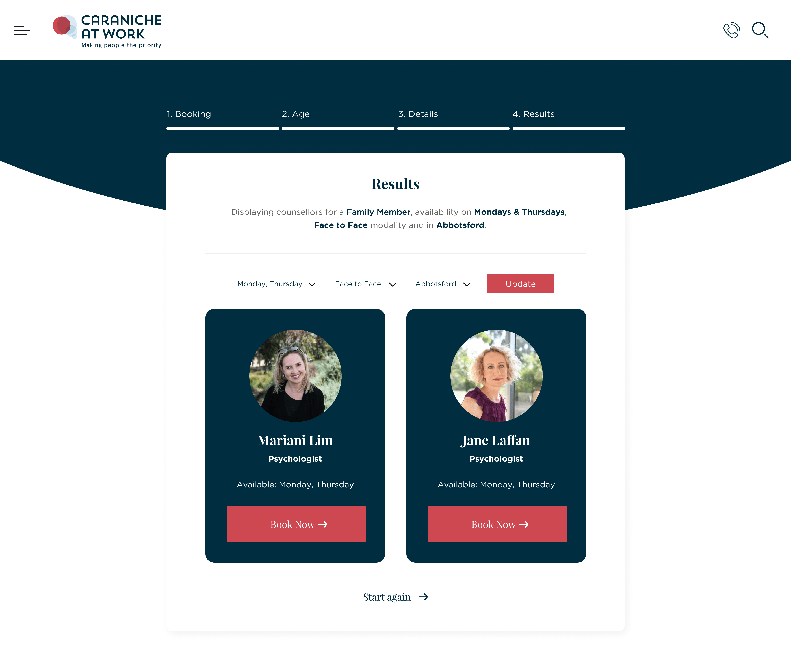Open the Face to Face modality dropdown
791x672 pixels.
pyautogui.click(x=366, y=284)
